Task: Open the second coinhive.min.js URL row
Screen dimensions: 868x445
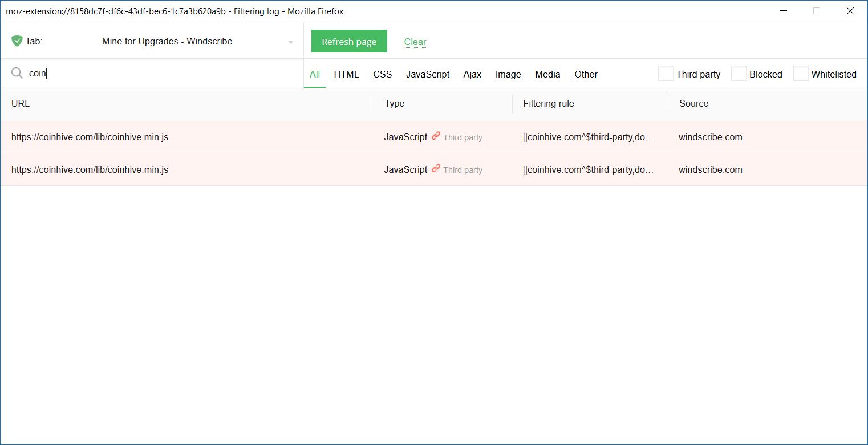Action: click(90, 169)
